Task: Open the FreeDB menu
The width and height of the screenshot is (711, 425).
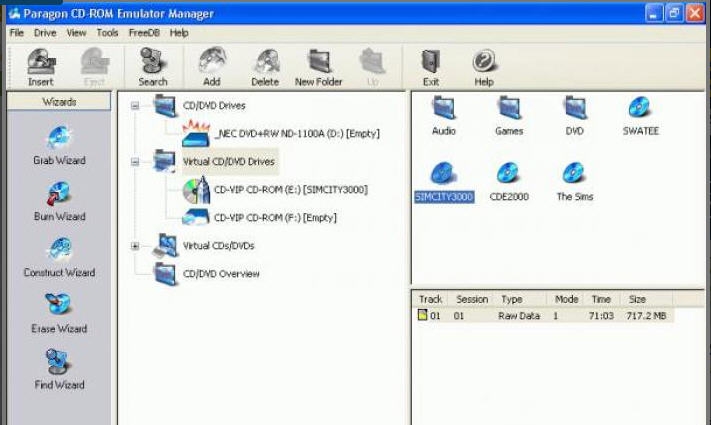Action: coord(144,33)
